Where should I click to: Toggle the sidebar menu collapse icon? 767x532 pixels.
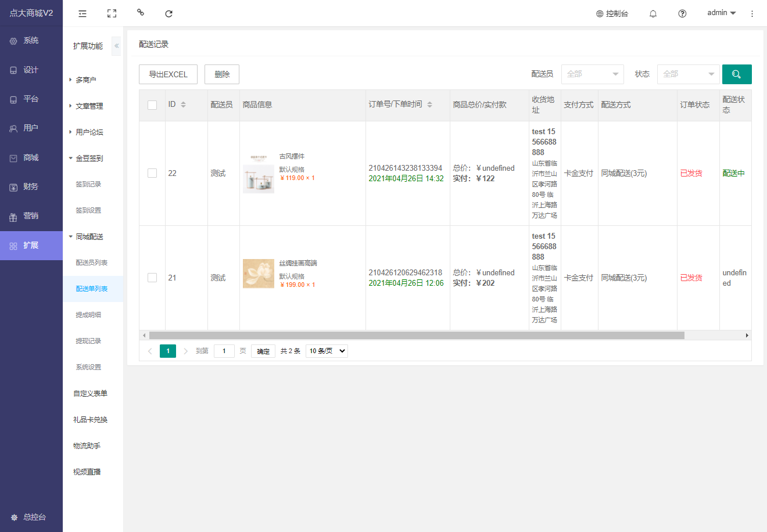83,13
